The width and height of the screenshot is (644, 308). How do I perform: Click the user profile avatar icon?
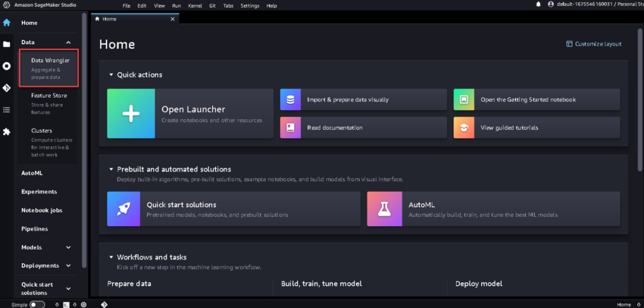point(551,5)
